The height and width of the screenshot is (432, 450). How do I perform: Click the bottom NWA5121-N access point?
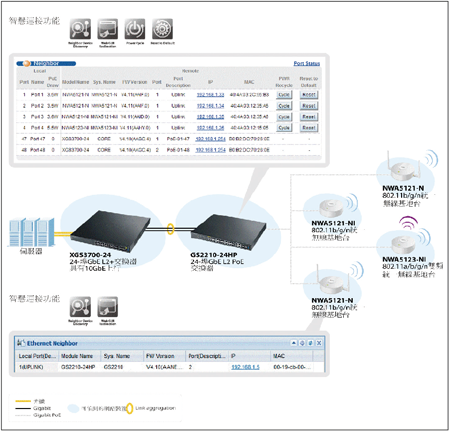(333, 280)
